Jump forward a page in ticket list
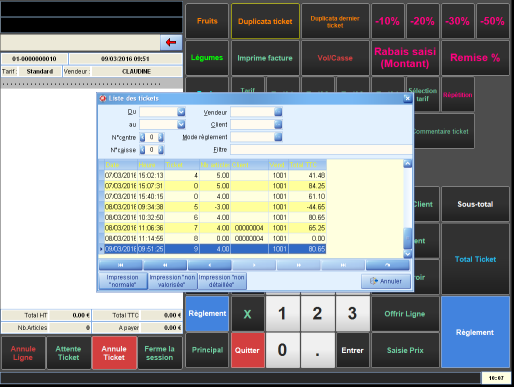 point(299,265)
